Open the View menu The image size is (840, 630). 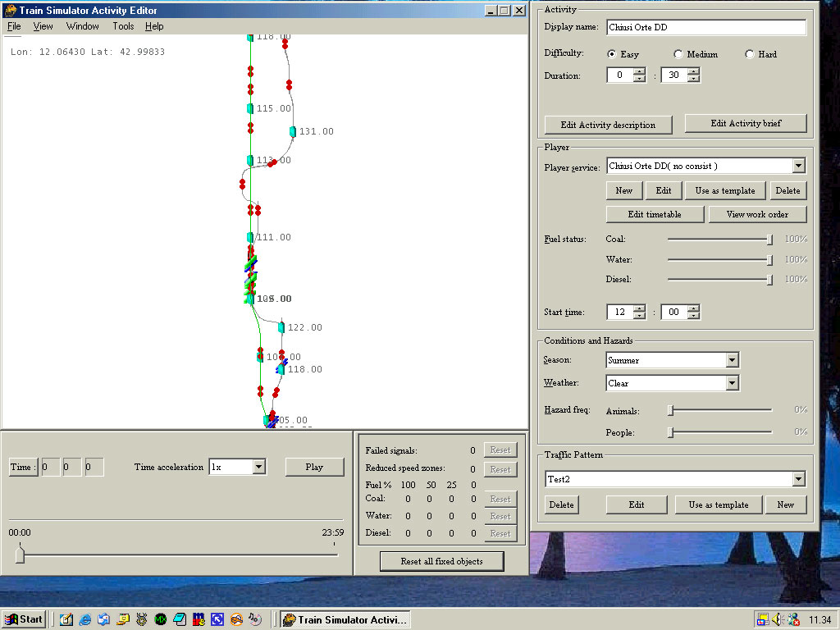[x=43, y=26]
